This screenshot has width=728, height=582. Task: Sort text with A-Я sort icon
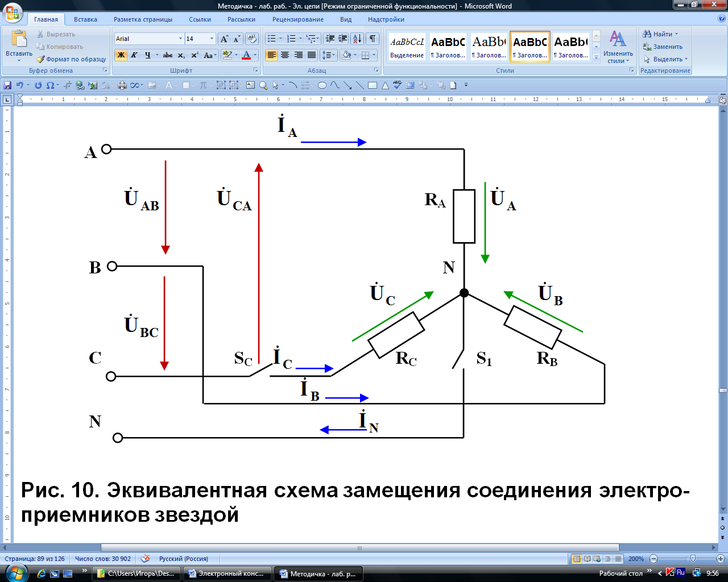click(357, 39)
